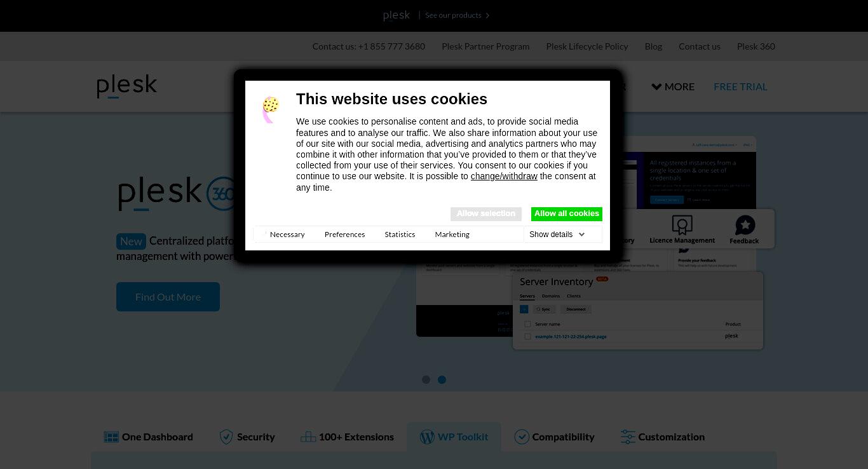Toggle the Preferences cookie option
Screen dimensions: 868x469
pyautogui.click(x=344, y=234)
